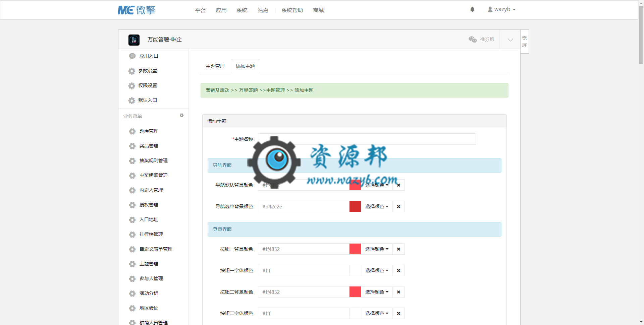The image size is (644, 325).
Task: Open 活动分析 in the sidebar
Action: tap(149, 293)
